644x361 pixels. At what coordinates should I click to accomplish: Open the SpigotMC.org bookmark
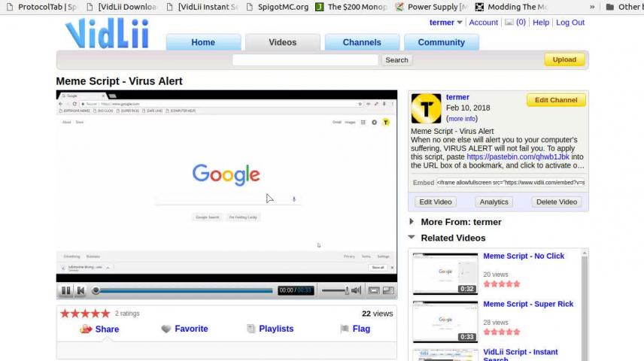[278, 7]
